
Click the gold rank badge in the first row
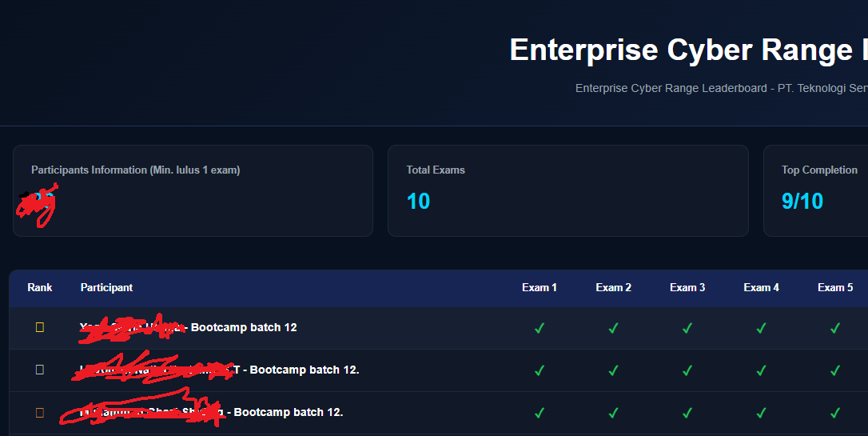(x=40, y=327)
